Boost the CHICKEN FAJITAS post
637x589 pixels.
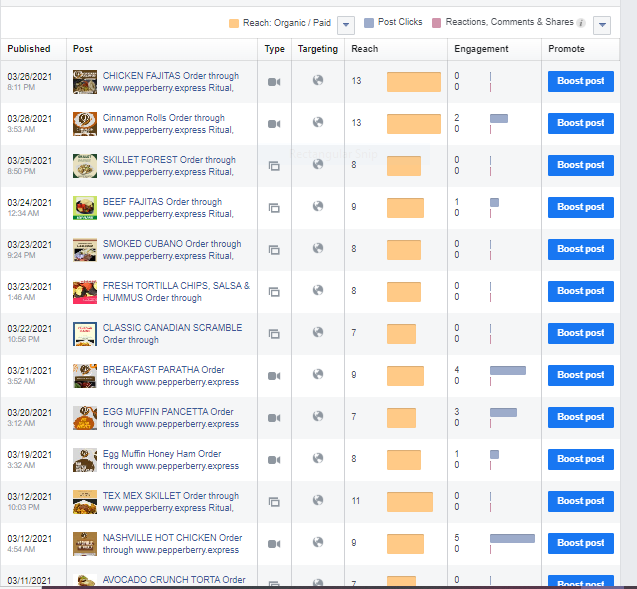click(x=581, y=81)
